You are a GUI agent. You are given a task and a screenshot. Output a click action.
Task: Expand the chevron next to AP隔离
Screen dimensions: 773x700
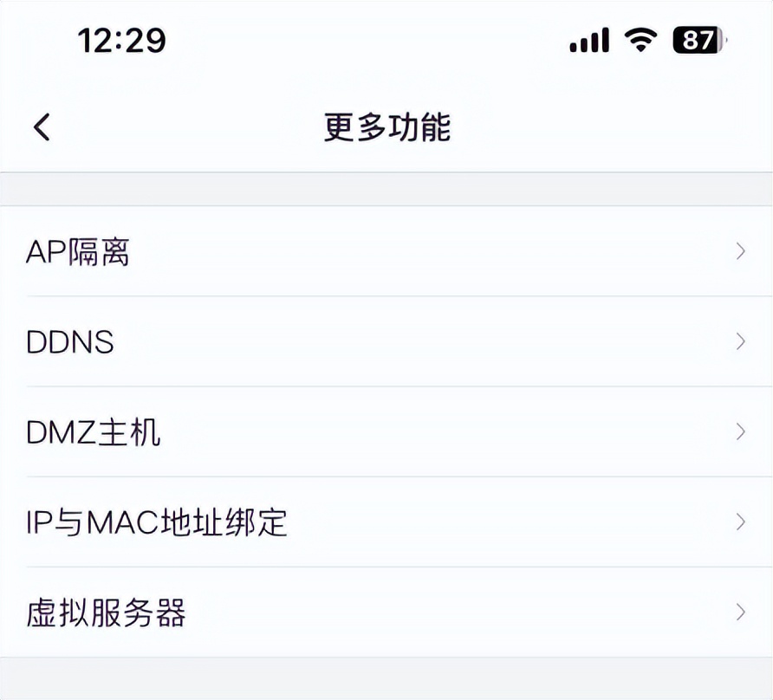739,251
